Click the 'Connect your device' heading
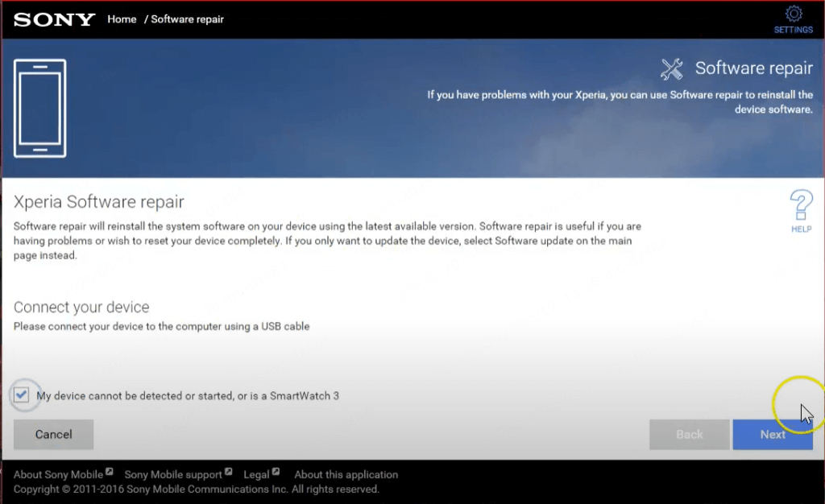Viewport: 825px width, 504px height. click(x=81, y=307)
